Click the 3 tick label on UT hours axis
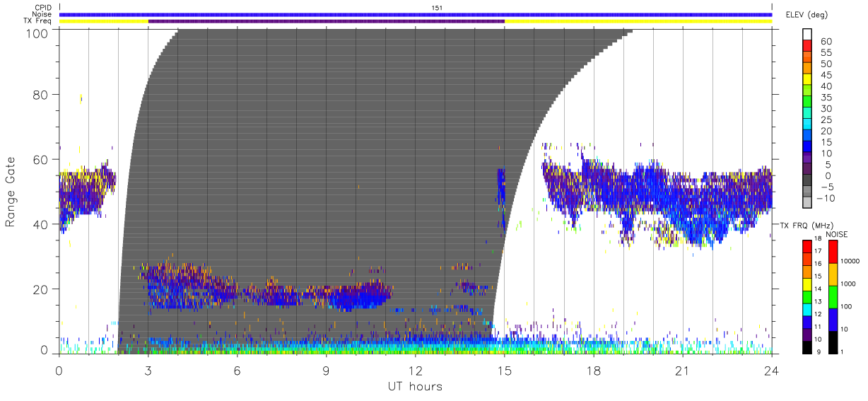Viewport: 868px width, 401px height. [148, 371]
